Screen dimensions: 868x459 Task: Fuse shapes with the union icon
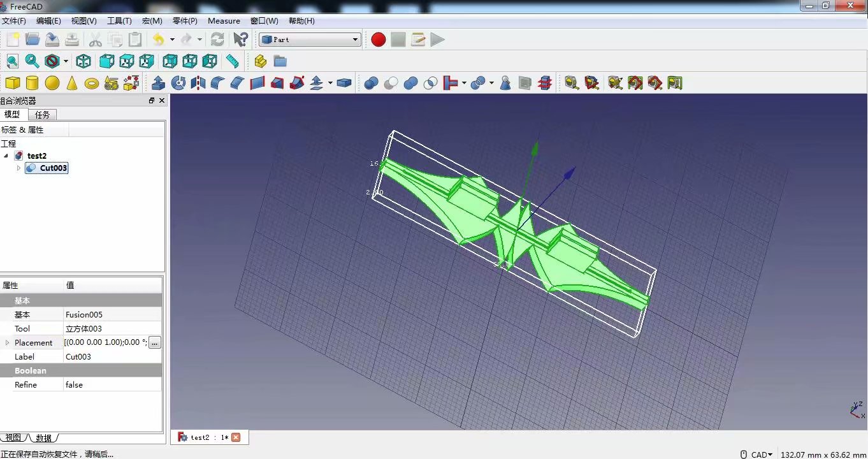pyautogui.click(x=411, y=83)
